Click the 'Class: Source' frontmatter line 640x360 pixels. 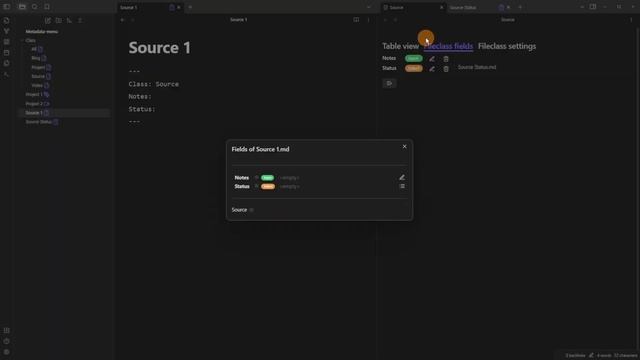153,84
